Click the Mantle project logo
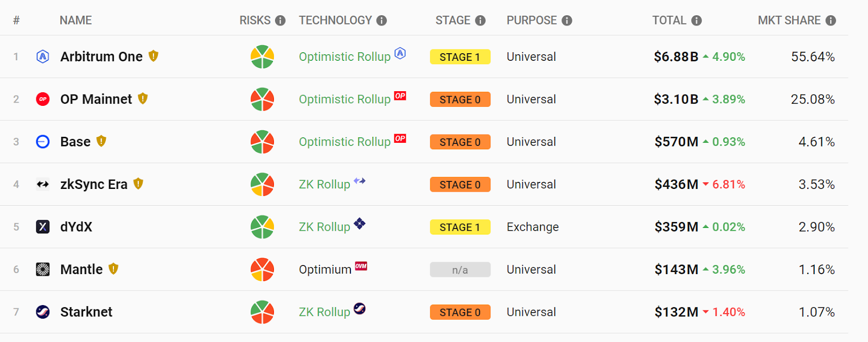The height and width of the screenshot is (342, 868). tap(43, 269)
